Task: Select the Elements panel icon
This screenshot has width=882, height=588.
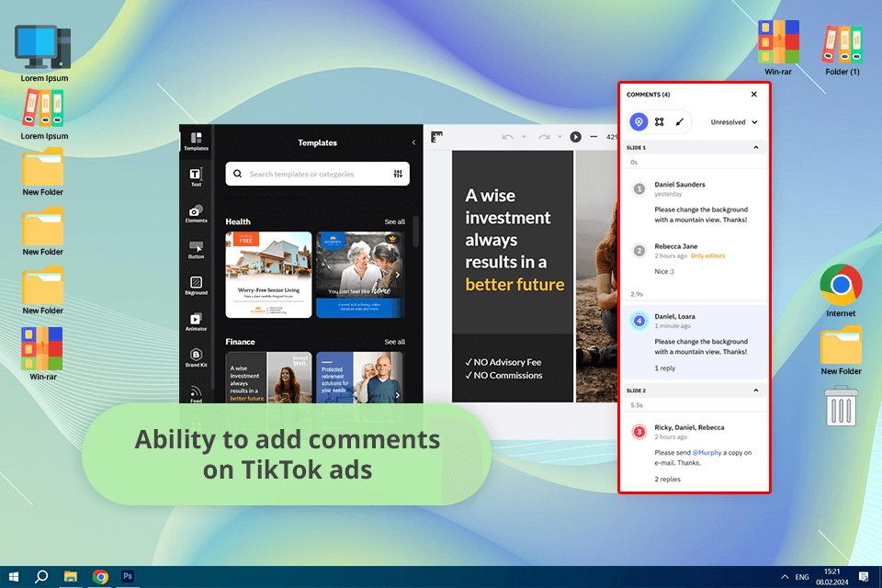Action: coord(196,213)
